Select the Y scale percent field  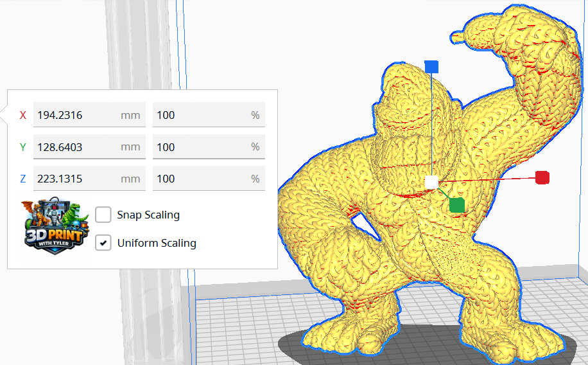click(x=209, y=147)
